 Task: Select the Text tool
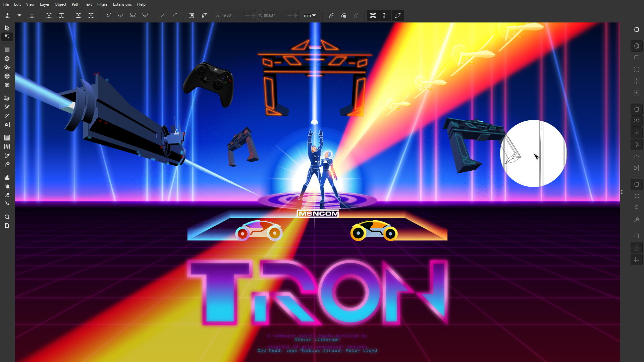coord(7,124)
